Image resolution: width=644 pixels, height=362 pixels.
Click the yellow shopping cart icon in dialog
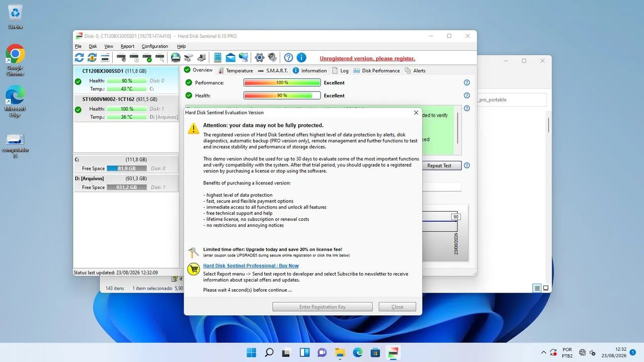pyautogui.click(x=194, y=269)
